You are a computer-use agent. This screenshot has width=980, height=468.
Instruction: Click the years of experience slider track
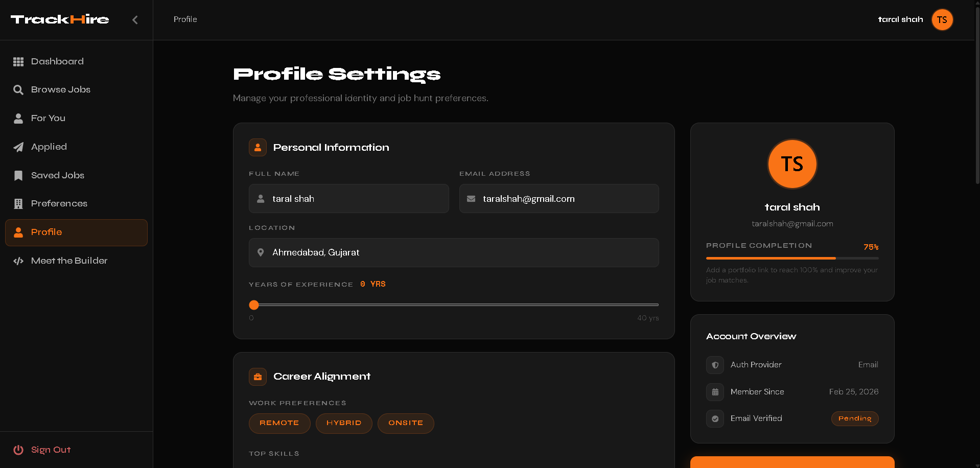[454, 305]
